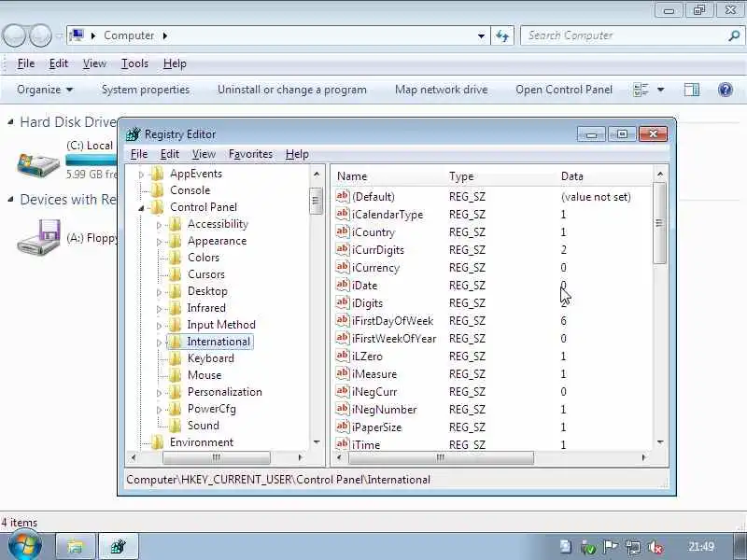Collapse the Control Panel registry key
The width and height of the screenshot is (747, 560).
point(141,208)
